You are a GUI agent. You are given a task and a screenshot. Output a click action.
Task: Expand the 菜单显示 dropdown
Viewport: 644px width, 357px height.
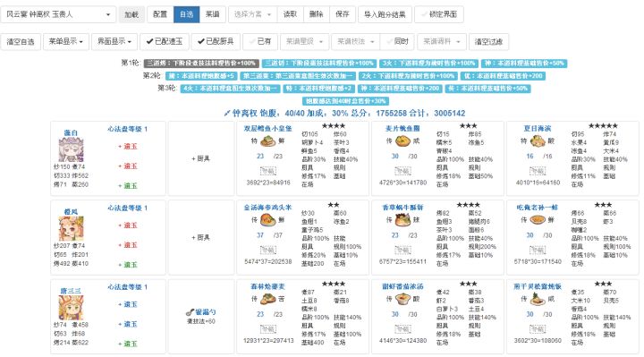pyautogui.click(x=65, y=41)
